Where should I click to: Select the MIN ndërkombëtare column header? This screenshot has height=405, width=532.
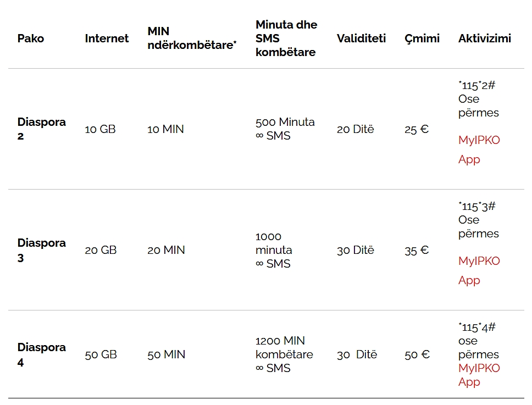tap(192, 38)
